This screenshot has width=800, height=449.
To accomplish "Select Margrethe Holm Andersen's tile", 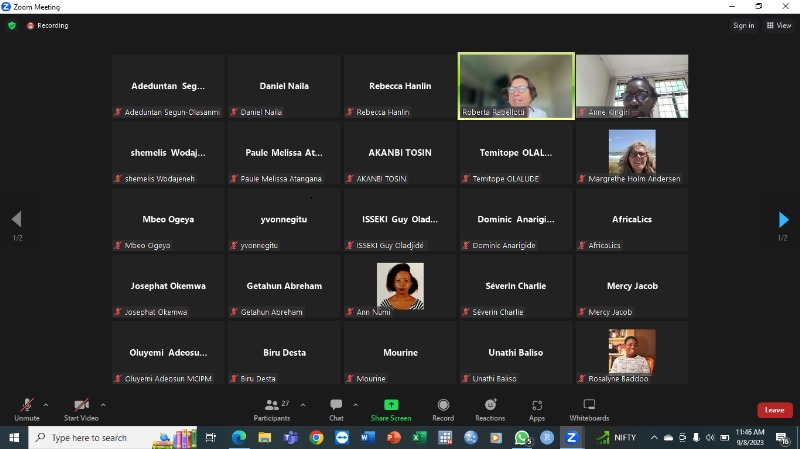I will 632,153.
